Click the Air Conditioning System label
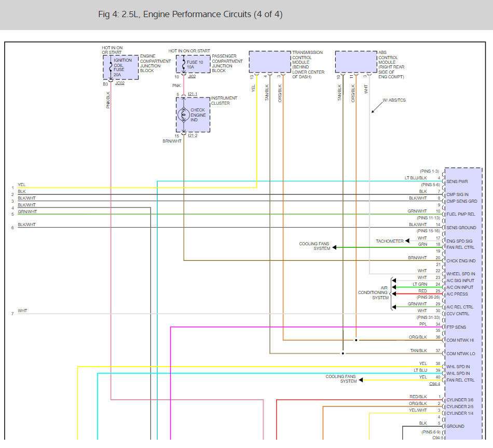The image size is (493, 448). pyautogui.click(x=373, y=292)
